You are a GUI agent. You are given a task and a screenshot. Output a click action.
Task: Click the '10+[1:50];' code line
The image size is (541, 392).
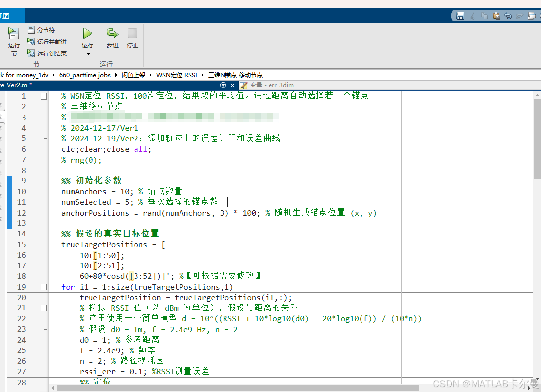(102, 256)
